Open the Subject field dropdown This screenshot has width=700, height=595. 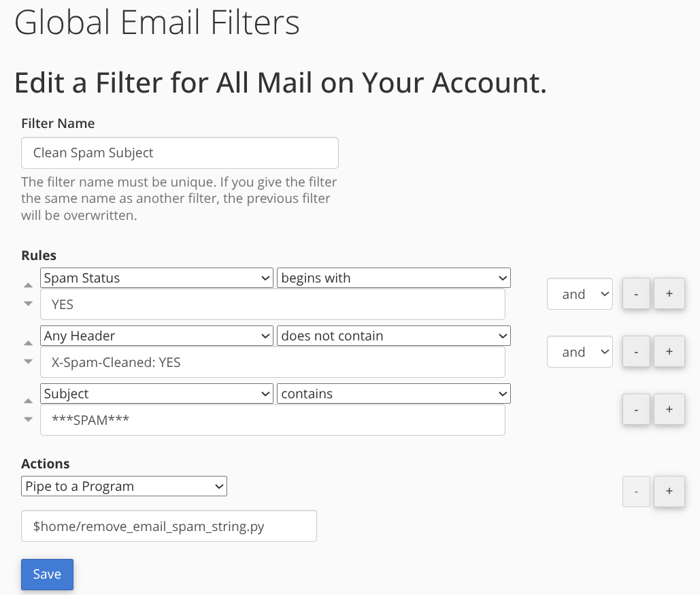coord(156,394)
